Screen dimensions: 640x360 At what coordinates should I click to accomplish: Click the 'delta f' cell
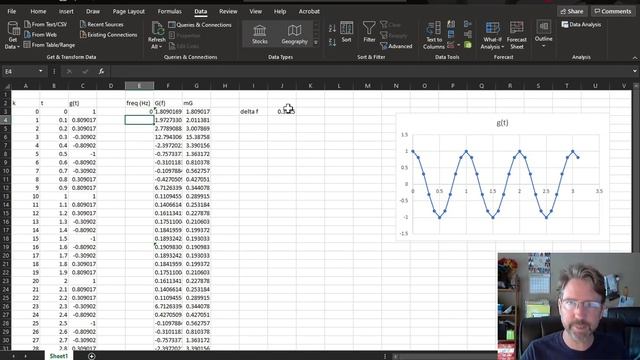click(x=253, y=111)
